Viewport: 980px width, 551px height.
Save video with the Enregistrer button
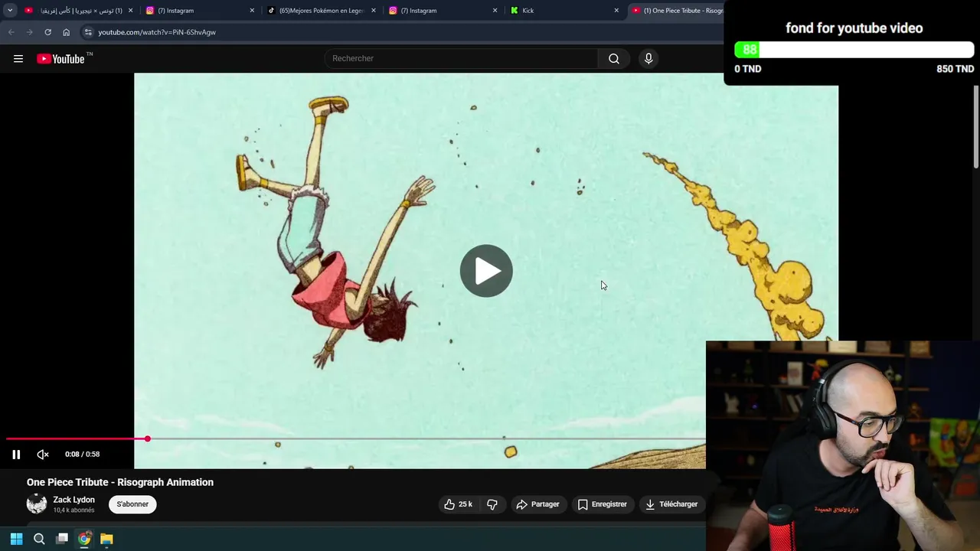click(x=603, y=504)
